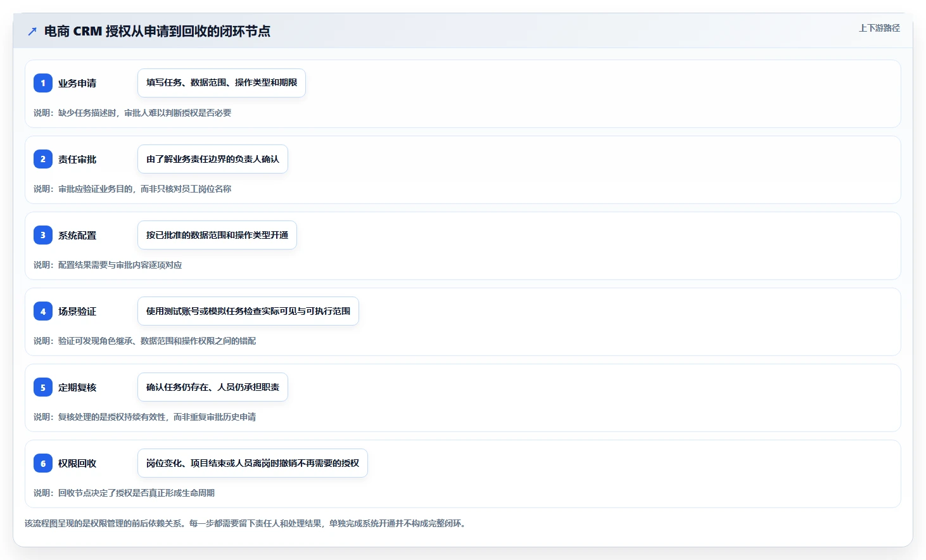Image resolution: width=926 pixels, height=560 pixels.
Task: Click the arrow icon beside the title
Action: point(32,31)
